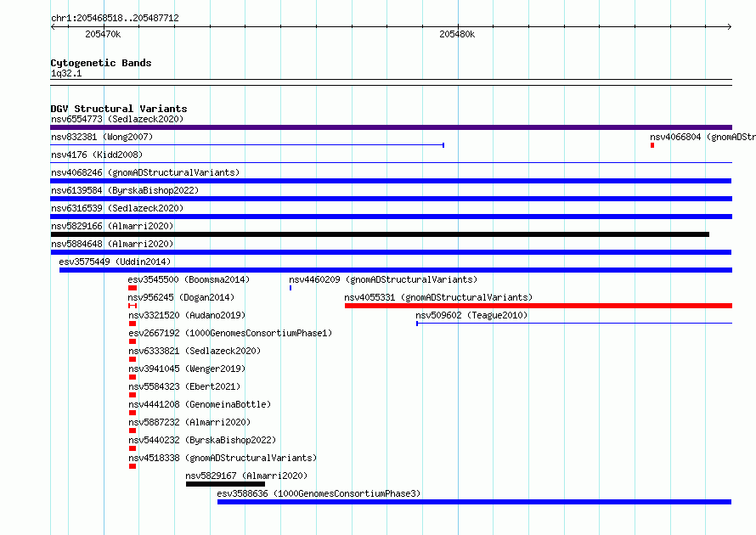Click the esv3545500 (Boomsma2014) label
The width and height of the screenshot is (756, 535).
189,279
